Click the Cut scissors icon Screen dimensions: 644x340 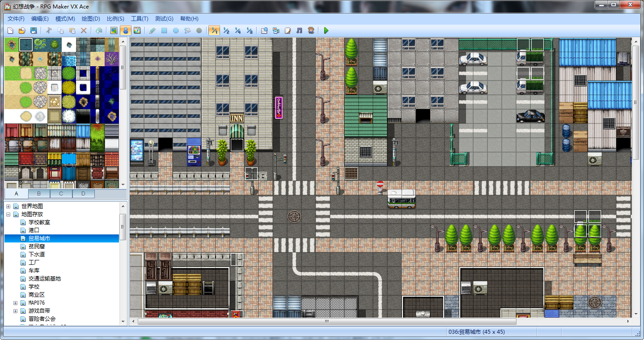pos(49,30)
